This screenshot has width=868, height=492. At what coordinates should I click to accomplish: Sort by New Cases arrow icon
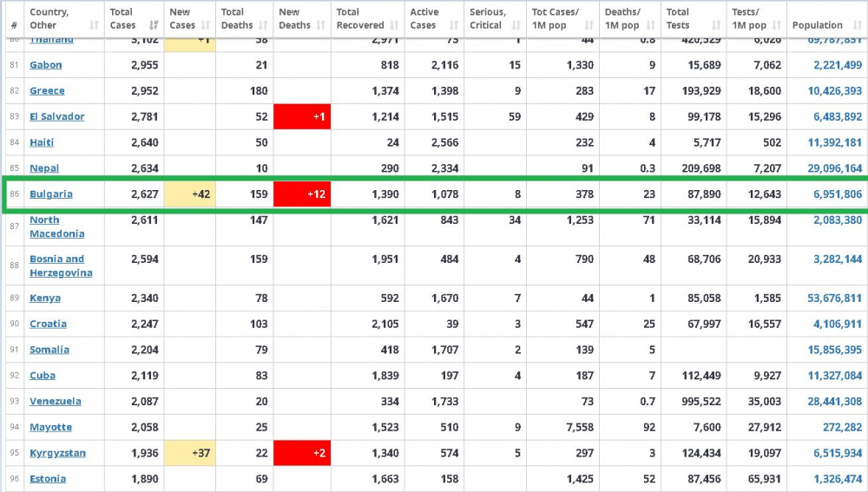[x=206, y=25]
